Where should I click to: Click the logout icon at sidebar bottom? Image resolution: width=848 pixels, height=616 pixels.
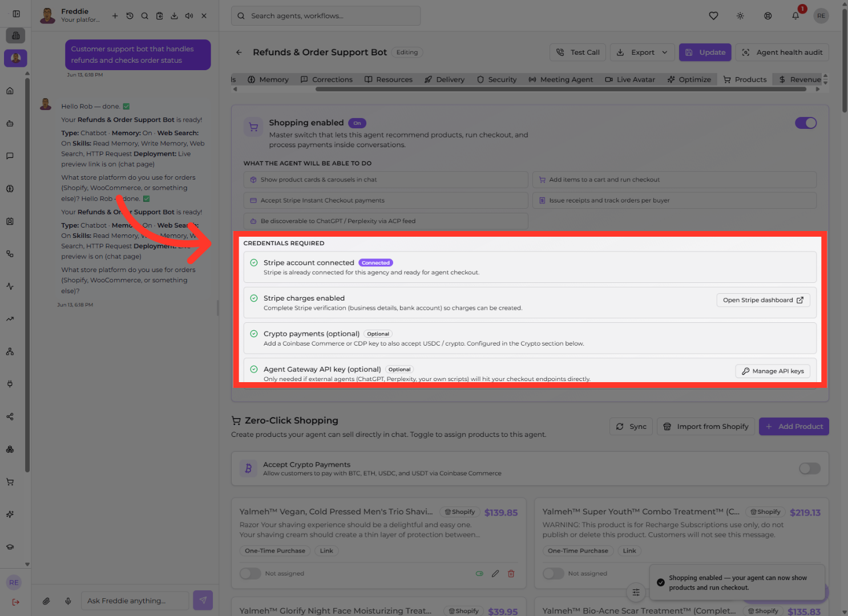click(x=15, y=602)
